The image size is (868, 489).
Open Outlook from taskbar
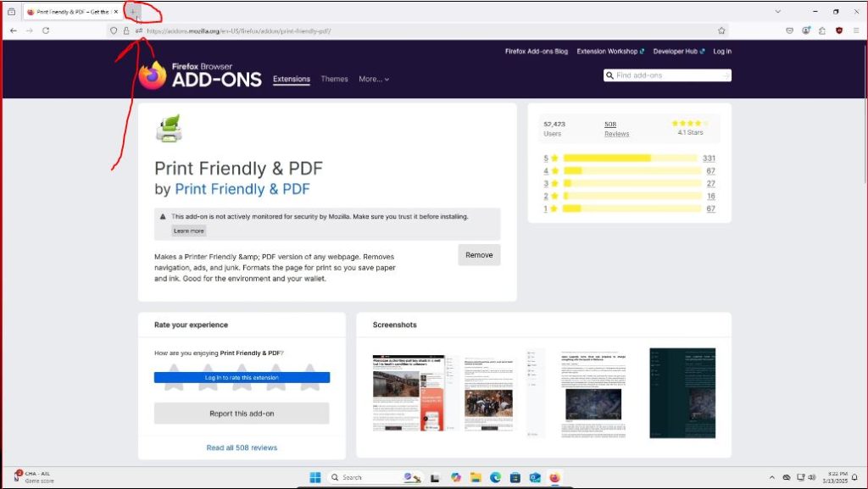(535, 477)
